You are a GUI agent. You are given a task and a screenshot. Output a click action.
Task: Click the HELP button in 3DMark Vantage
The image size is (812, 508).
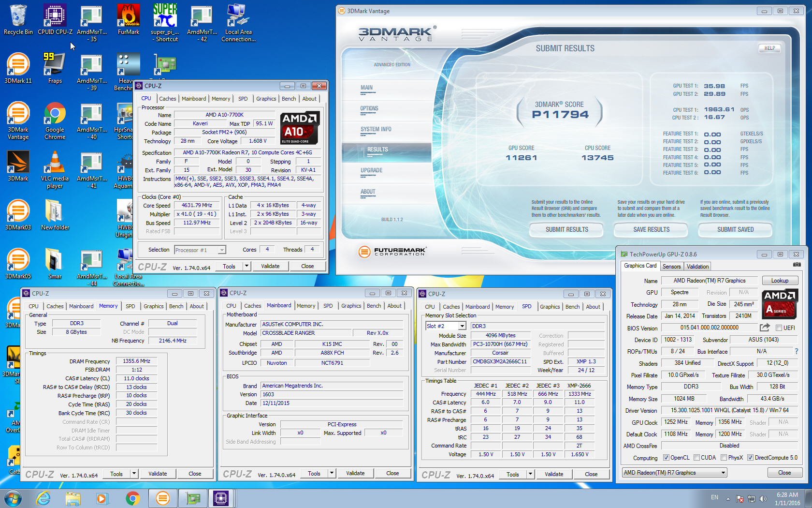[x=769, y=48]
